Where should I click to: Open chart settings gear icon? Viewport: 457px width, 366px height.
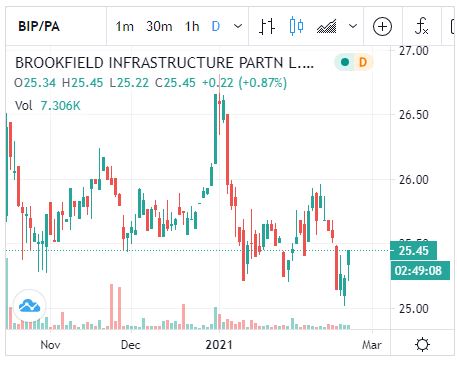tap(423, 344)
